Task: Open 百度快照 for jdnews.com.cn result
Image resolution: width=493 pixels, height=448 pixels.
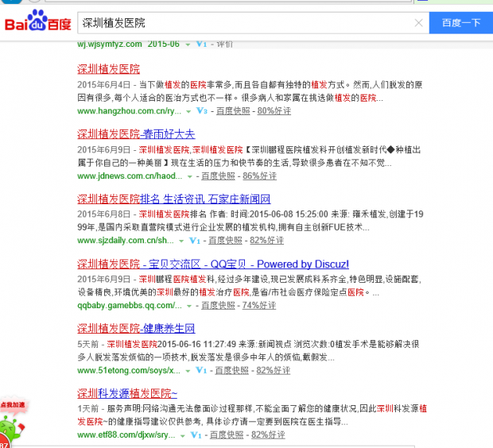Action: [x=218, y=176]
